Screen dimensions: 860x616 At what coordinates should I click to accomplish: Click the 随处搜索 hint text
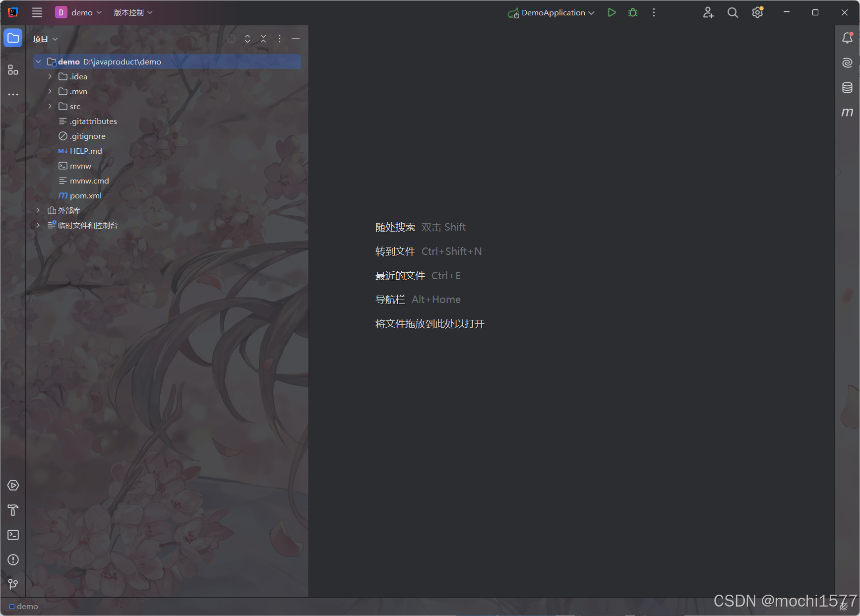point(395,227)
